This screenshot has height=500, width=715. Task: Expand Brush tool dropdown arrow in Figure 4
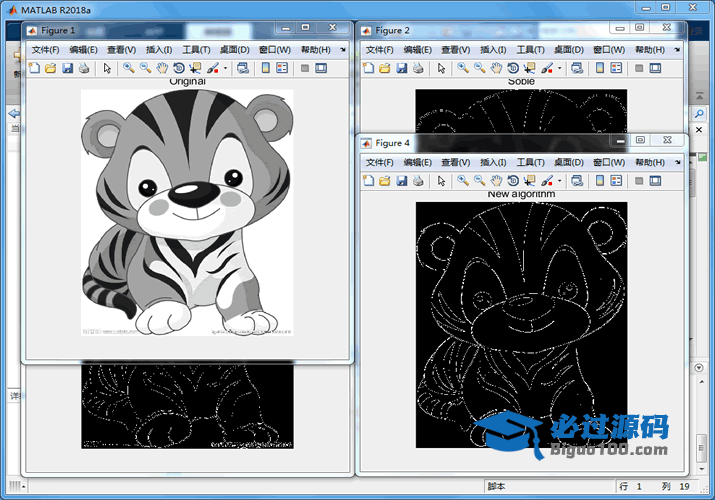pyautogui.click(x=559, y=181)
